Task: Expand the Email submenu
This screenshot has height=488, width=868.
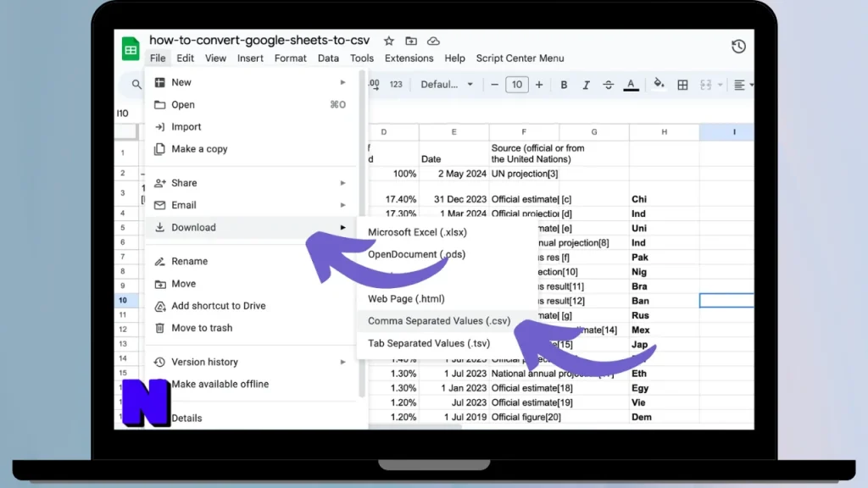Action: click(251, 205)
